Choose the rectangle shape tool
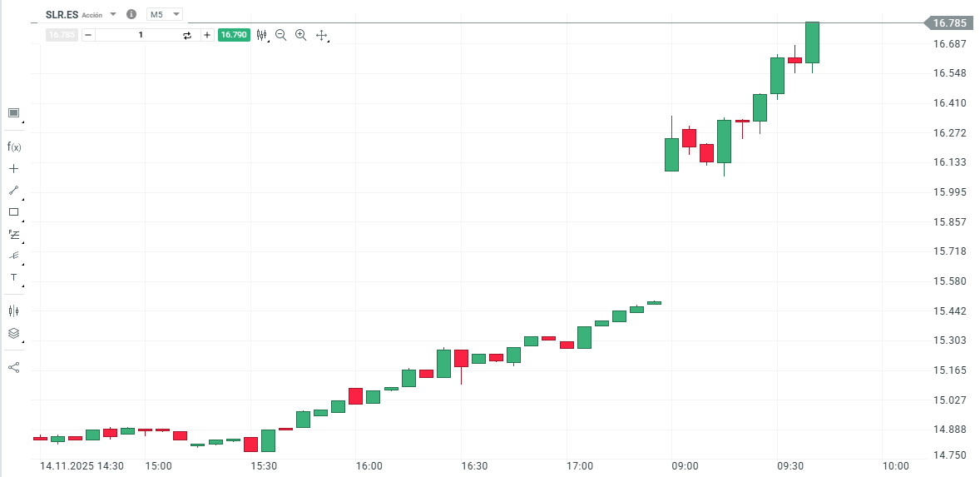This screenshot has height=477, width=980. pos(13,212)
